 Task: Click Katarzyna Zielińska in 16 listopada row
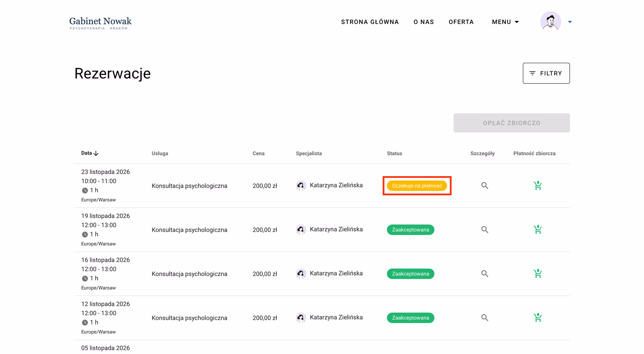336,273
